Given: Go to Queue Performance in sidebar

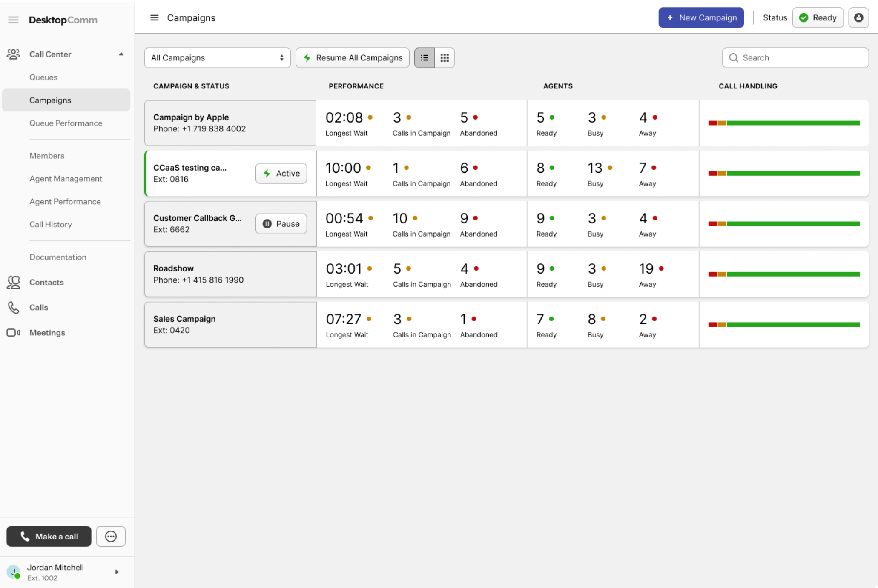Looking at the screenshot, I should pyautogui.click(x=66, y=123).
